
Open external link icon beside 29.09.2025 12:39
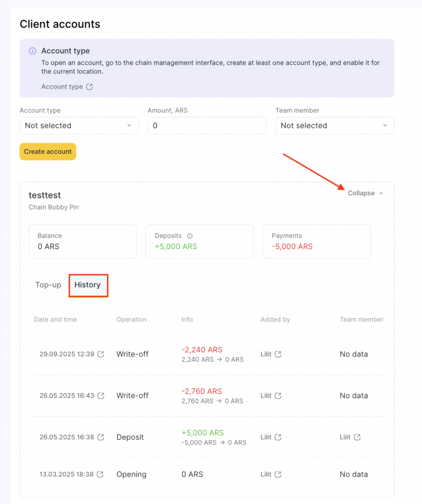(101, 354)
